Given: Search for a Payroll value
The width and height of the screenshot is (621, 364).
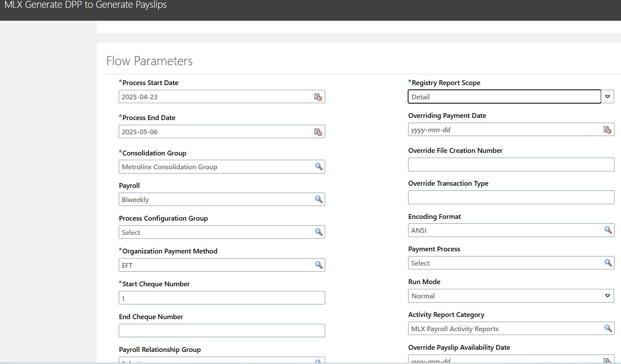Looking at the screenshot, I should [x=319, y=199].
